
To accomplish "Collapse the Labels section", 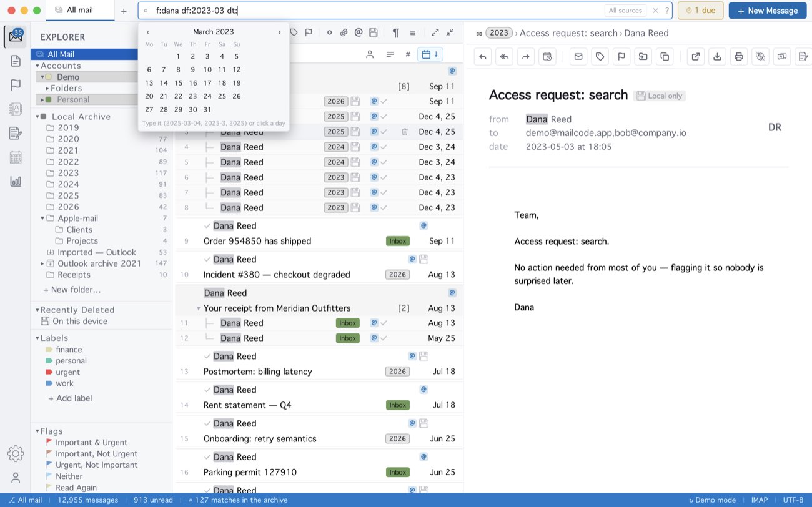I will click(x=37, y=338).
